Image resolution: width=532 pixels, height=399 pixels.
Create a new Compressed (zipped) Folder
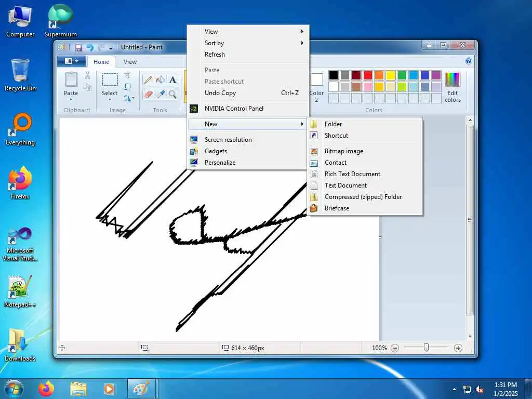pyautogui.click(x=365, y=197)
